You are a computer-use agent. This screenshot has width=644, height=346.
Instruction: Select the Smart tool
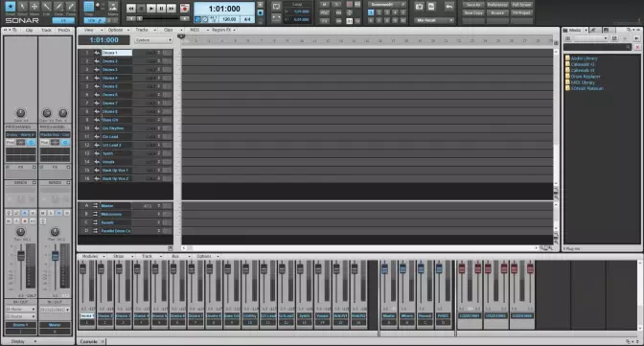(x=11, y=7)
